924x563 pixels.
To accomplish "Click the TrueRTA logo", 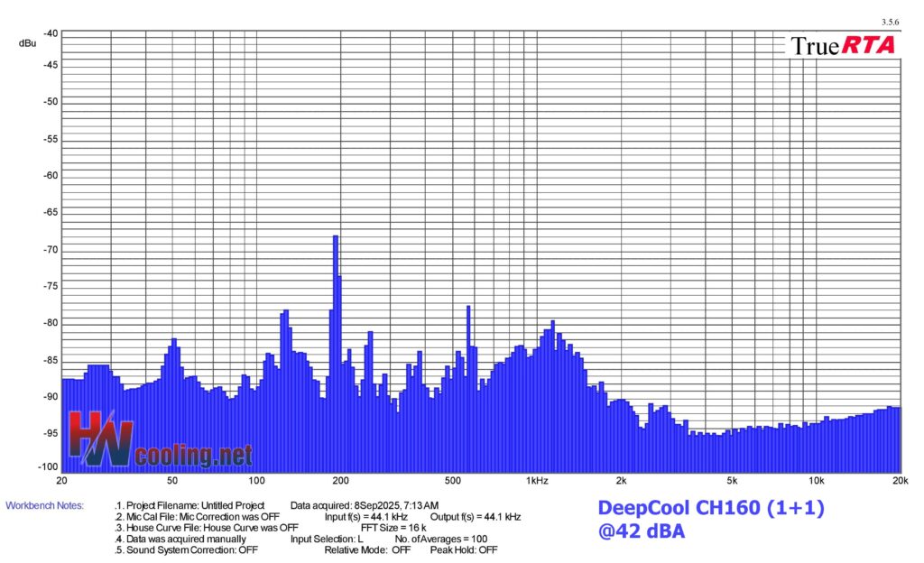I will [843, 45].
